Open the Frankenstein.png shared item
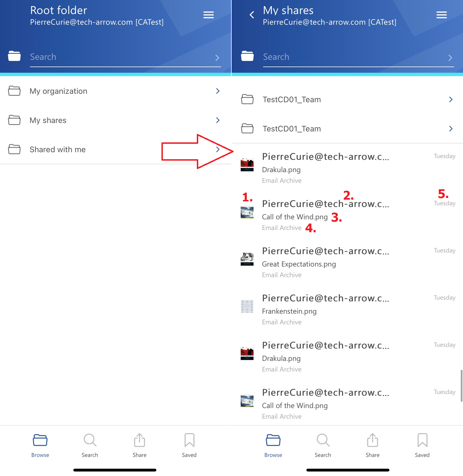Image resolution: width=463 pixels, height=476 pixels. (x=347, y=309)
